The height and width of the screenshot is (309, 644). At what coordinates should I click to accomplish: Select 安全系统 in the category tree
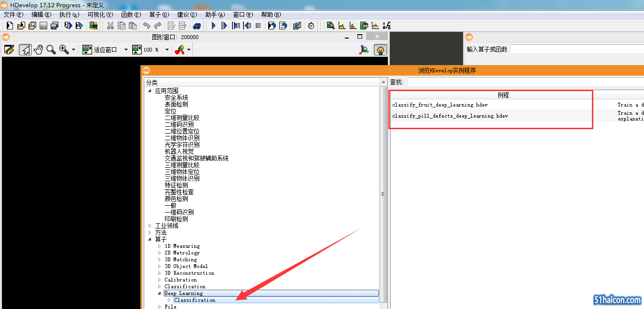click(176, 97)
